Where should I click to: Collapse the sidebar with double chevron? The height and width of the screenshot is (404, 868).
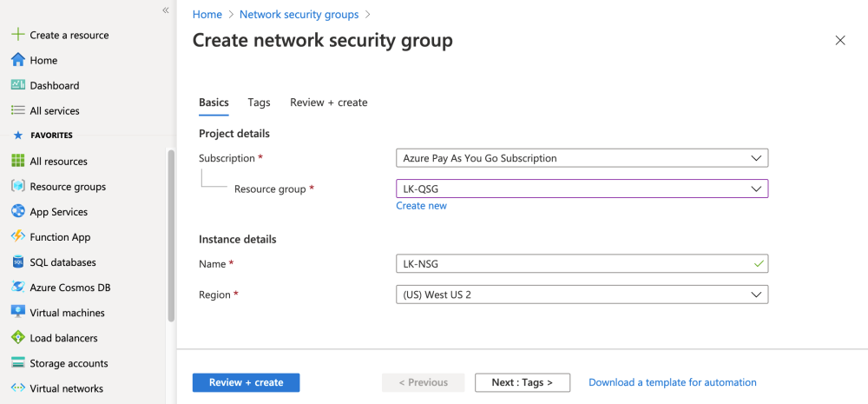coord(165,10)
